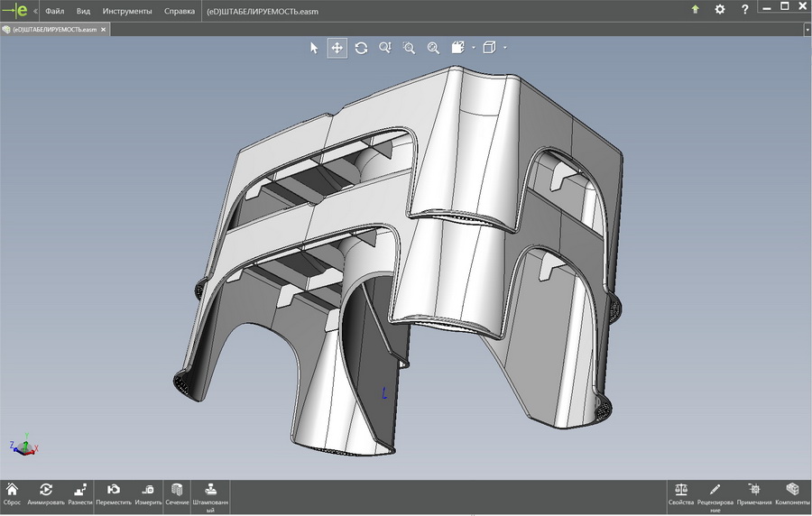Close the ШТАБЕЛИРУЕМОСТЬ.easm document tab
Viewport: 812px width, 516px height.
click(x=104, y=29)
